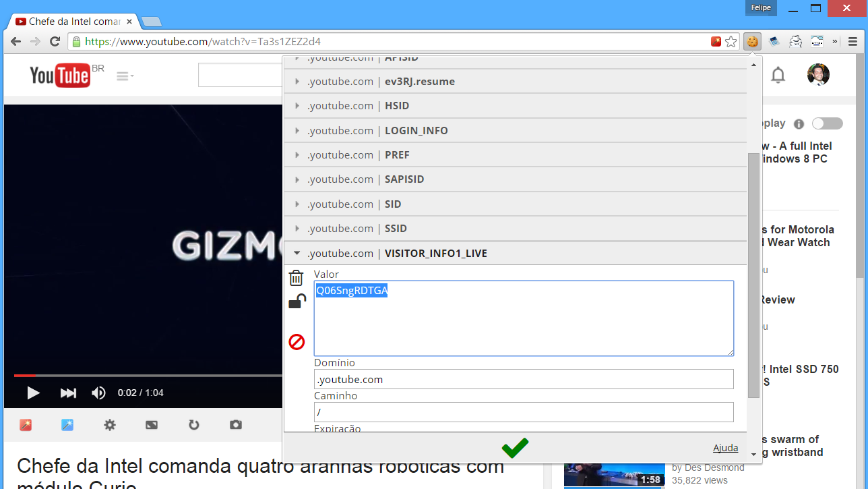
Task: Click into the Valor text area
Action: point(524,318)
